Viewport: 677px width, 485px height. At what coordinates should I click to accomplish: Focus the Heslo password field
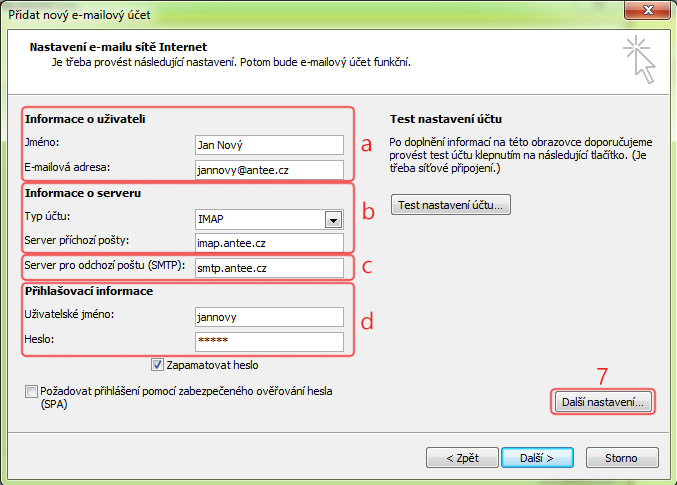(x=268, y=342)
